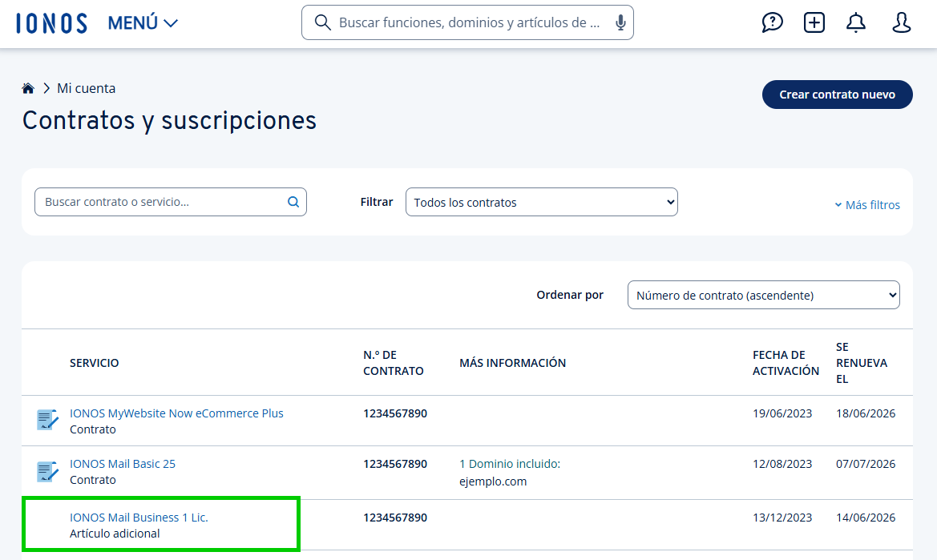Open the MENÚ dropdown
937x560 pixels.
point(143,23)
